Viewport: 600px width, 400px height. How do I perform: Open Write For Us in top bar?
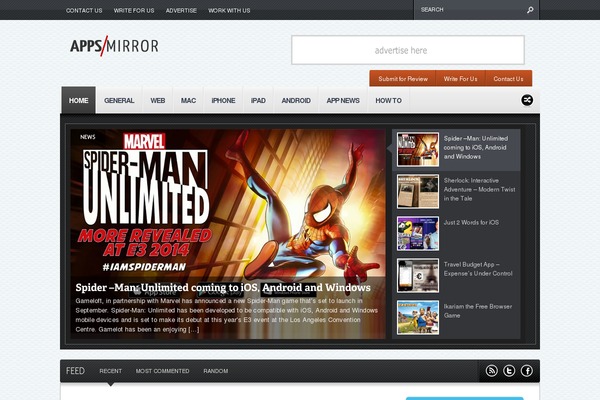pyautogui.click(x=134, y=11)
